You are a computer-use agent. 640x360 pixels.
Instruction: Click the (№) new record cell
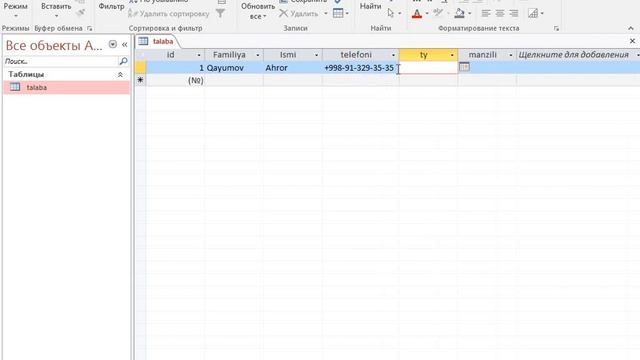click(x=176, y=80)
